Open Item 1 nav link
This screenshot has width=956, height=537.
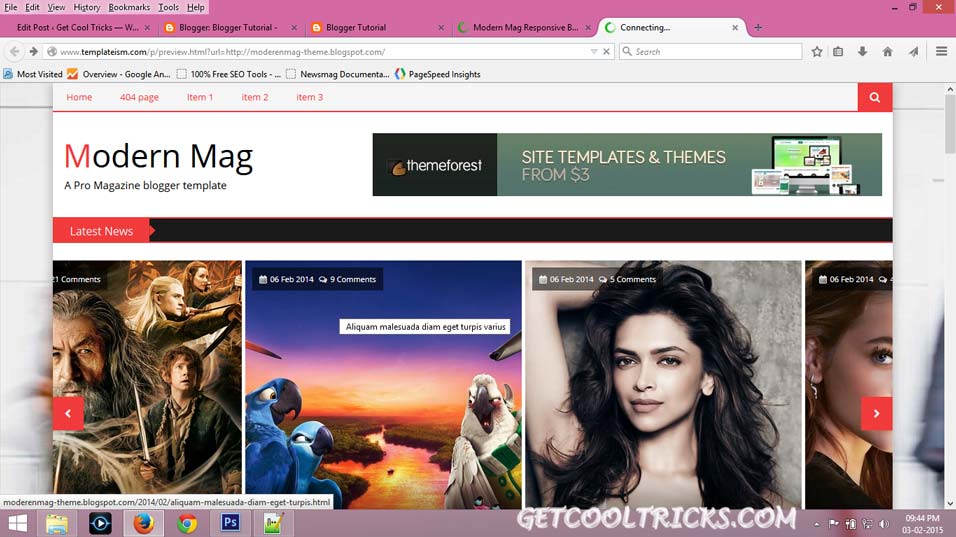[200, 97]
